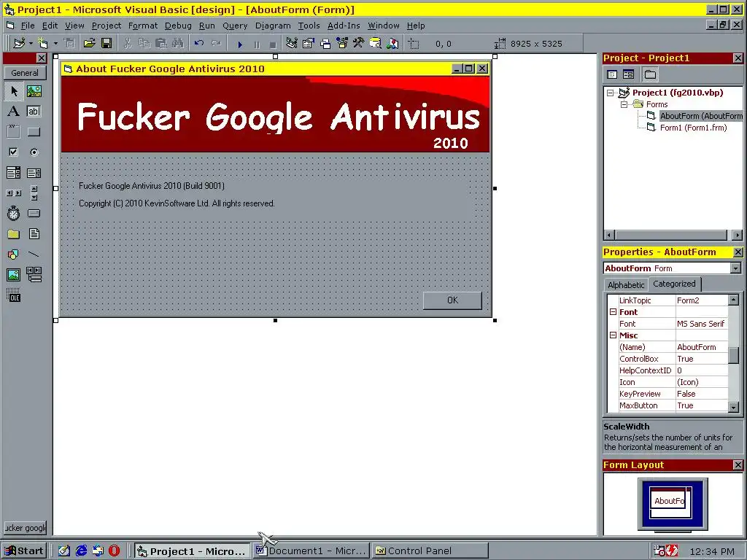The image size is (747, 560).
Task: Open the Form Layout Window toolbar icon
Action: (325, 43)
